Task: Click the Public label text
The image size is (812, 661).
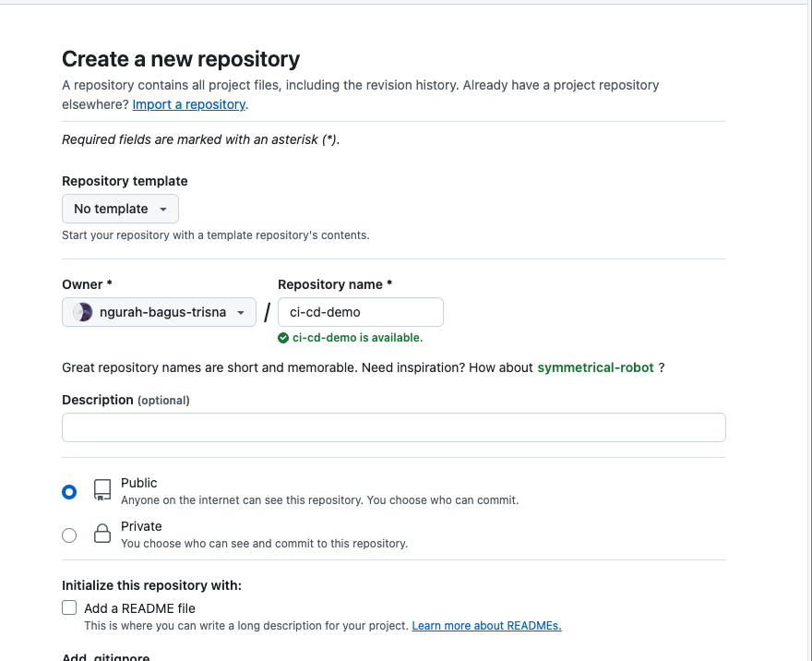Action: [x=138, y=483]
